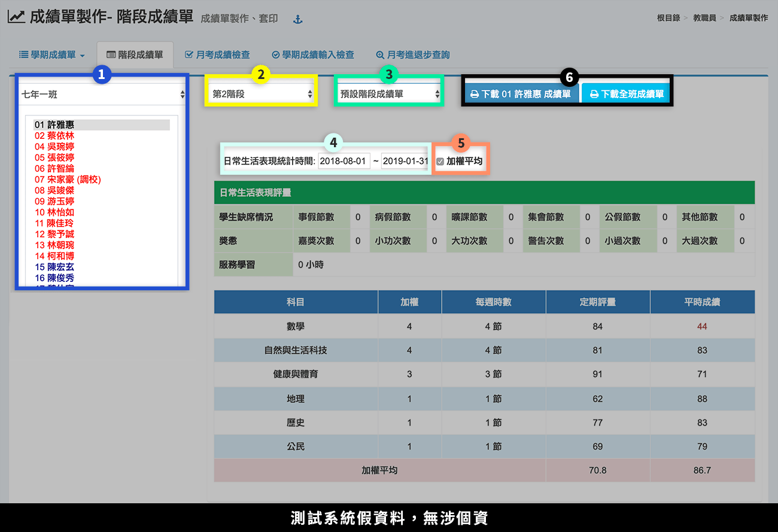The height and width of the screenshot is (532, 778).
Task: Click the circled check icon on 學期成績輸入檢查
Action: point(276,55)
